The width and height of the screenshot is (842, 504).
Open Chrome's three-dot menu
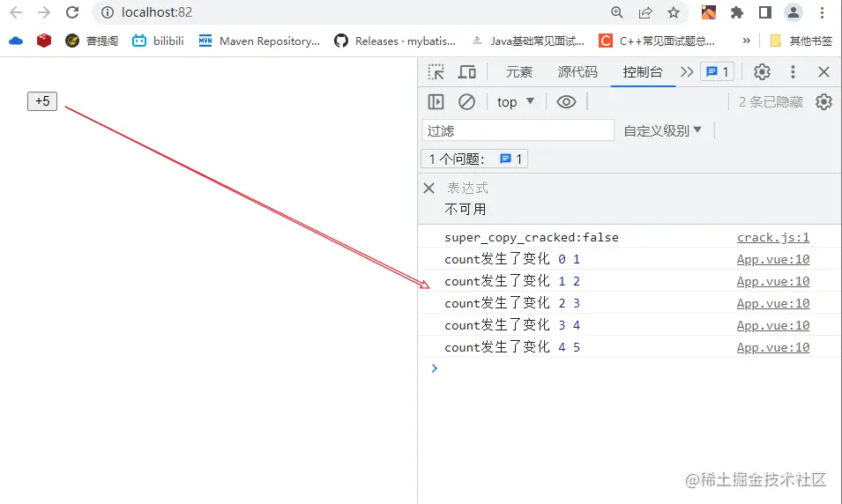[x=822, y=12]
